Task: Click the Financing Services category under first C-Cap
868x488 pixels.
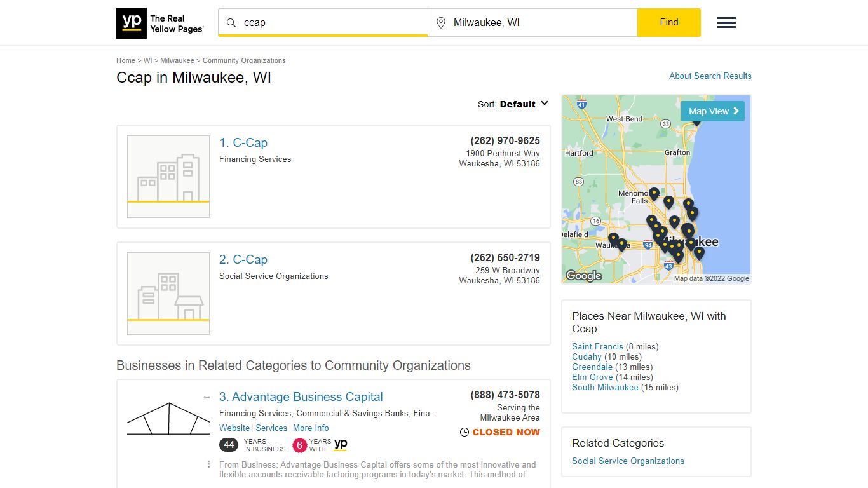Action: pos(255,159)
